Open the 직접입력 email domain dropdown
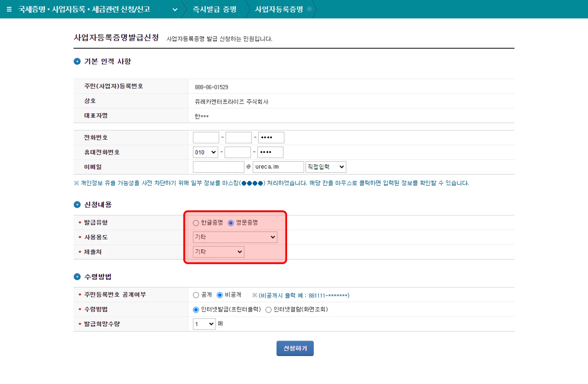Viewport: 588px width, 384px height. [326, 167]
